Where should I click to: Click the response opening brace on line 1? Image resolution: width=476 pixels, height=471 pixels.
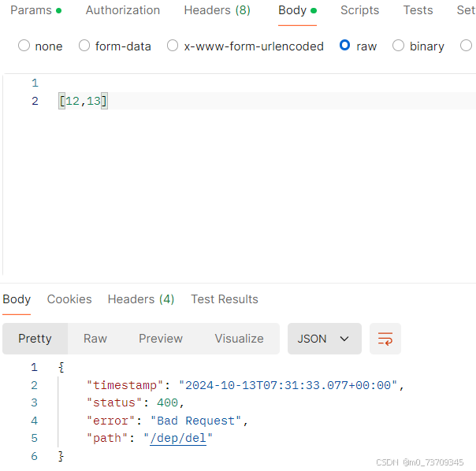point(61,368)
